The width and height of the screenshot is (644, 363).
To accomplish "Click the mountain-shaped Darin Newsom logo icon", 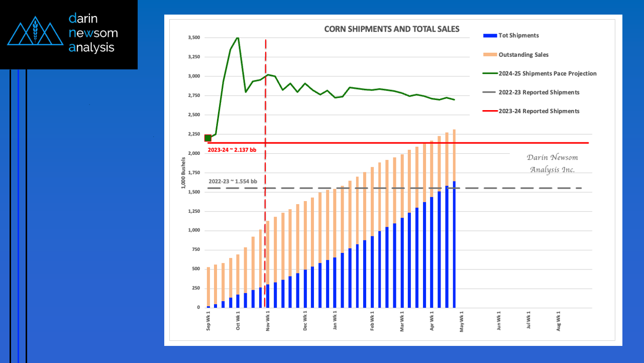I will coord(35,31).
